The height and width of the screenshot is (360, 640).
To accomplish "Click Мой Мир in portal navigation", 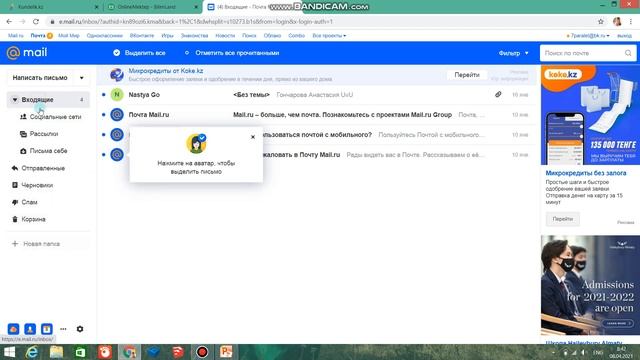I will [69, 36].
